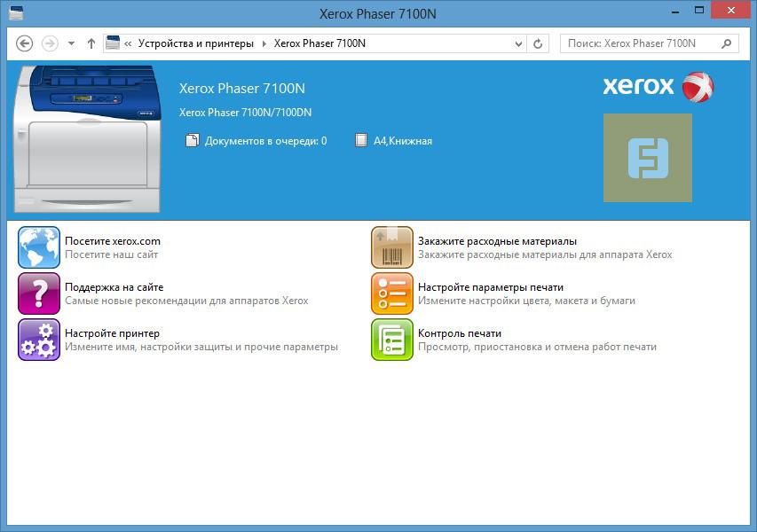Open the print settings sliders icon

[391, 293]
